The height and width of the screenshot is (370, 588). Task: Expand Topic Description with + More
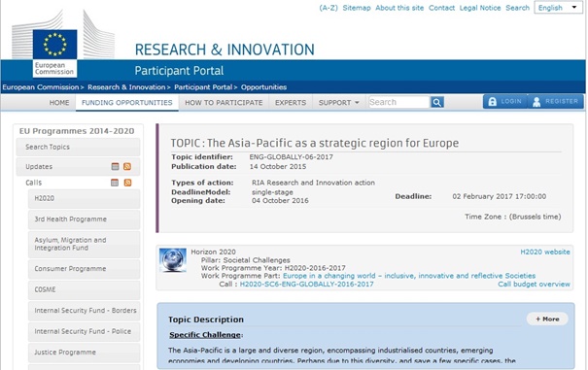(547, 320)
